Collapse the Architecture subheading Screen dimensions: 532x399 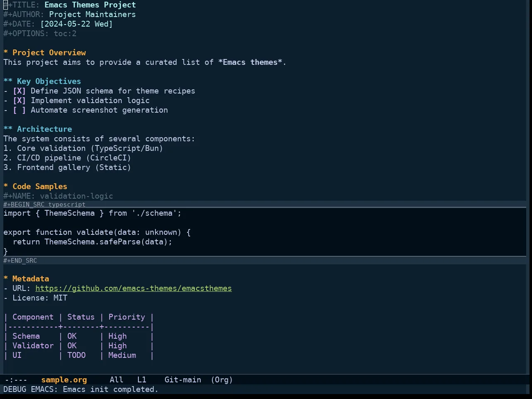click(x=38, y=129)
